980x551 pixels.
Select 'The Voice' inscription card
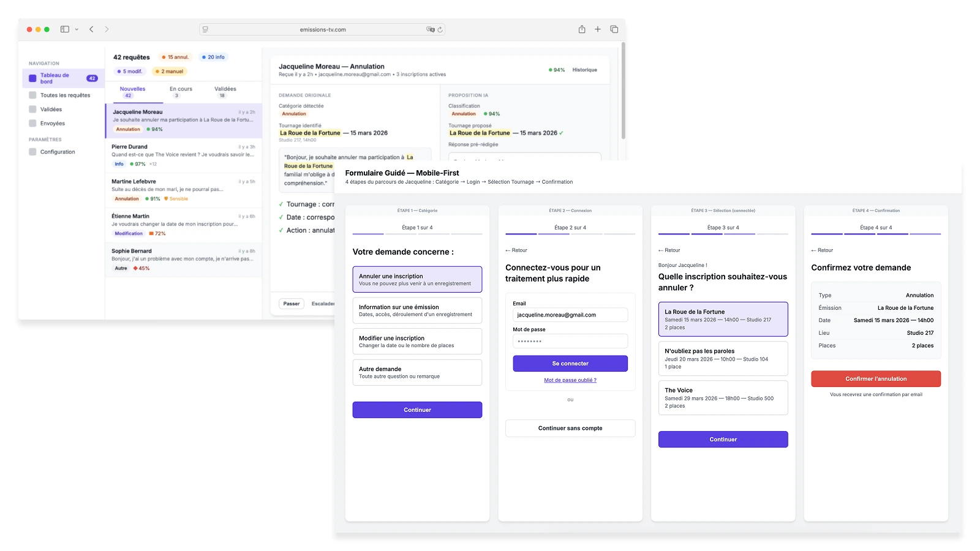tap(723, 398)
